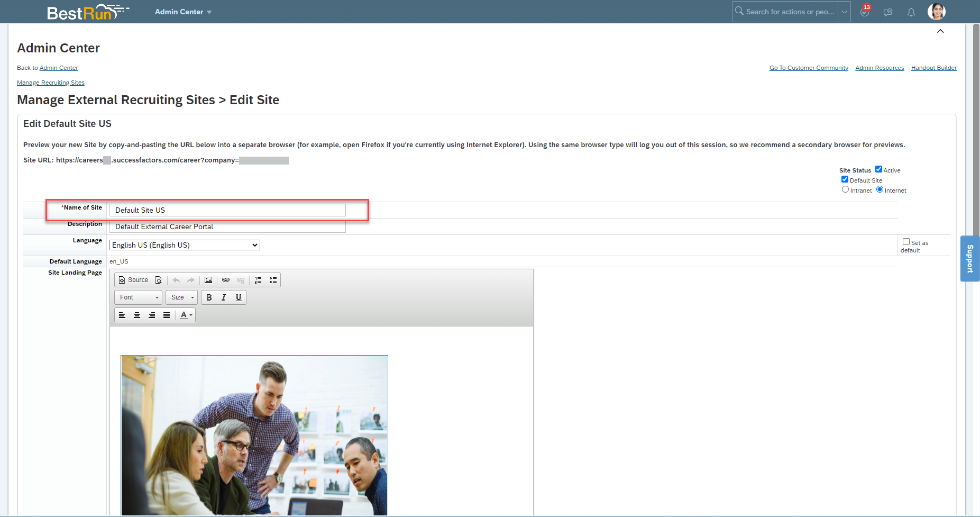Open the Size dropdown
Screen dimensions: 980x517
(181, 297)
